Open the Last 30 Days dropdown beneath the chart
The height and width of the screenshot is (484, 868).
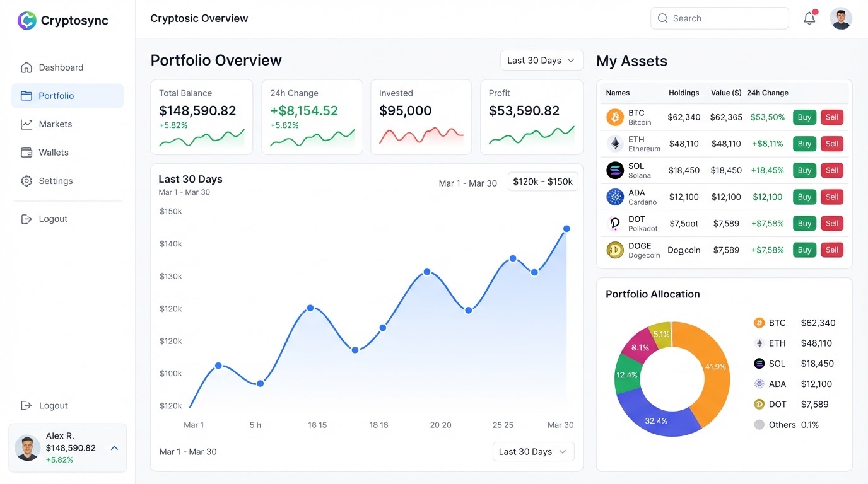[x=533, y=452]
